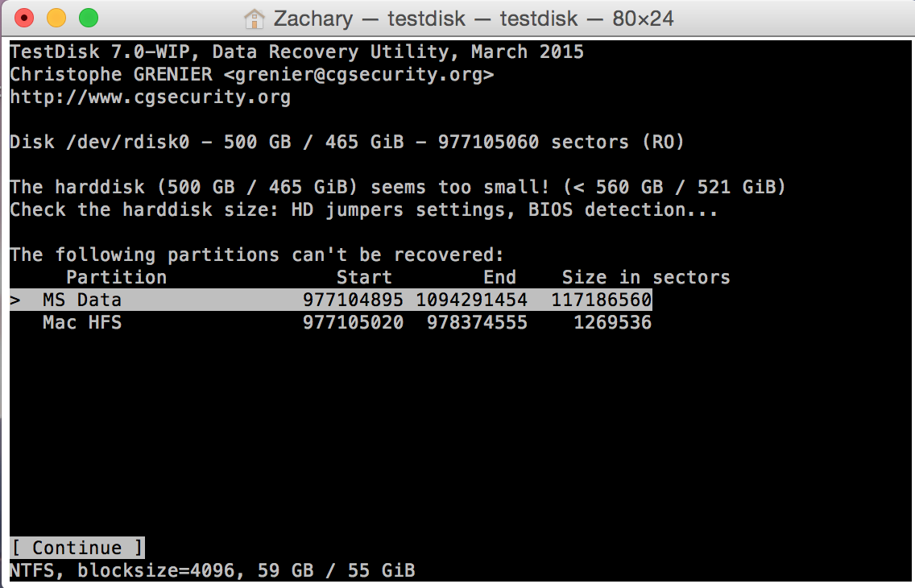Click the > selection marker beside MS Data
The width and height of the screenshot is (915, 588).
16,300
